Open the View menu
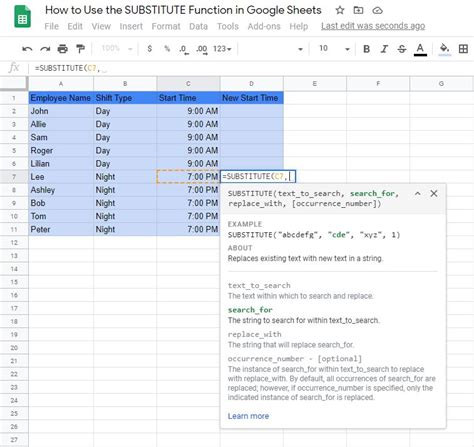This screenshot has height=447, width=474. (101, 26)
